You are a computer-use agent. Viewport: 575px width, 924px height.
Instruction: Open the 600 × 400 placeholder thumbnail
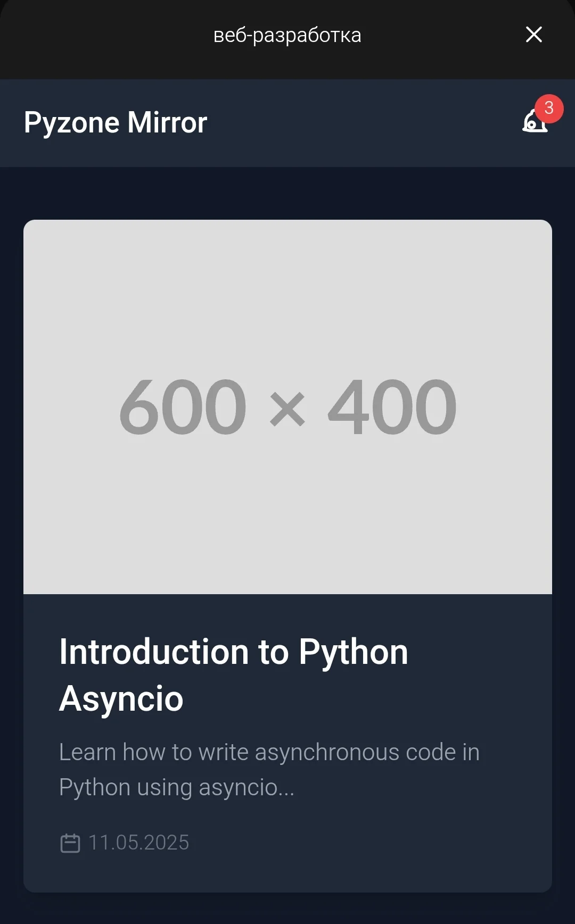pyautogui.click(x=287, y=407)
